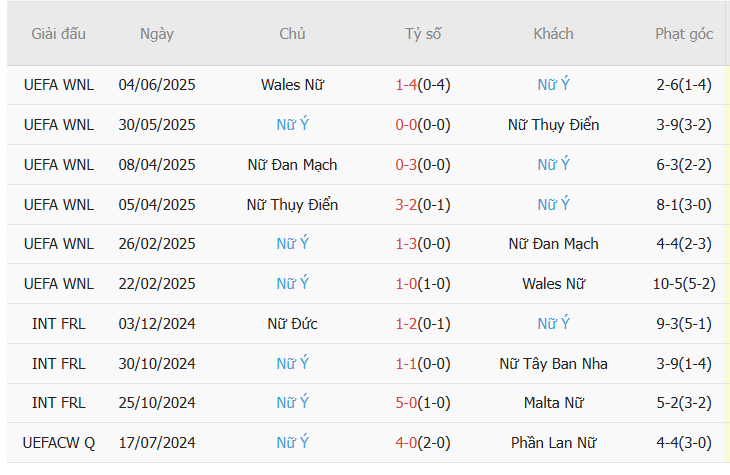
Task: Open the 1-4 score of Wales match
Action: pyautogui.click(x=407, y=85)
